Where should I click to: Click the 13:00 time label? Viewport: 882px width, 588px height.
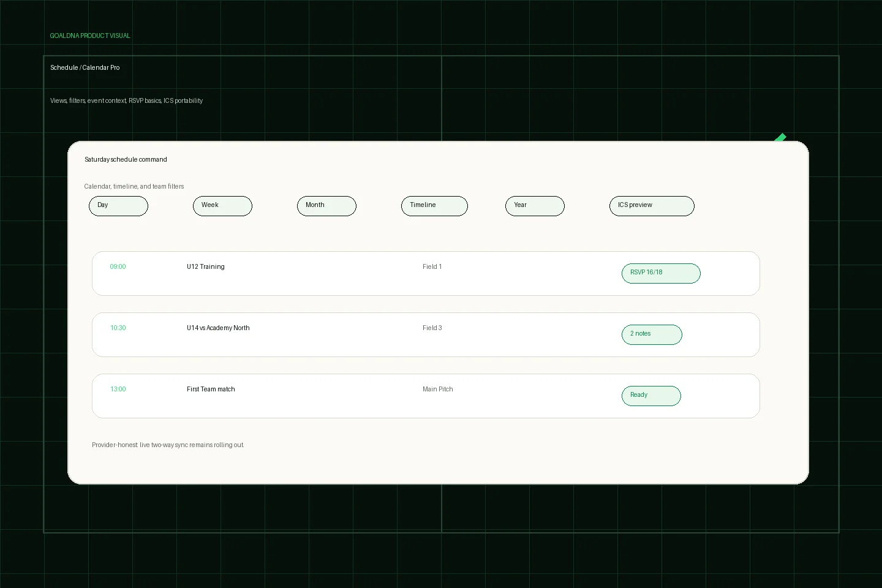(x=118, y=389)
